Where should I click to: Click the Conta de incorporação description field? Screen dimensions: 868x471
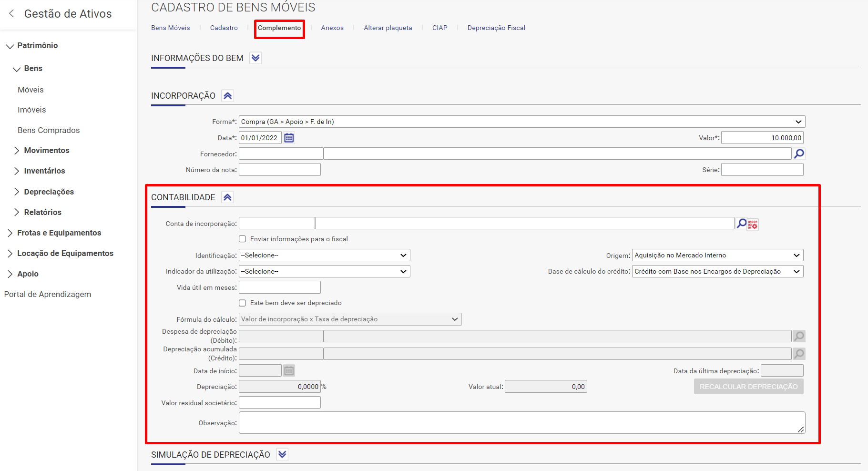point(525,223)
